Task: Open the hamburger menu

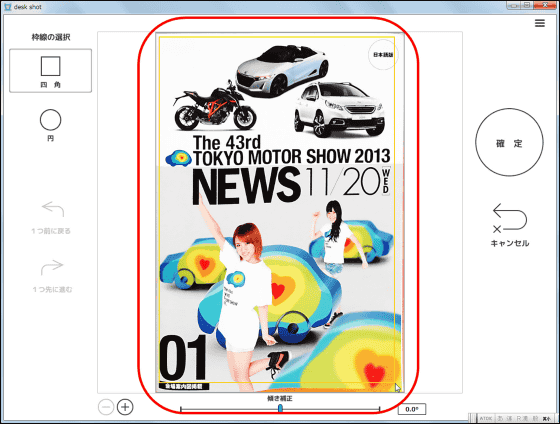Action: coord(540,23)
